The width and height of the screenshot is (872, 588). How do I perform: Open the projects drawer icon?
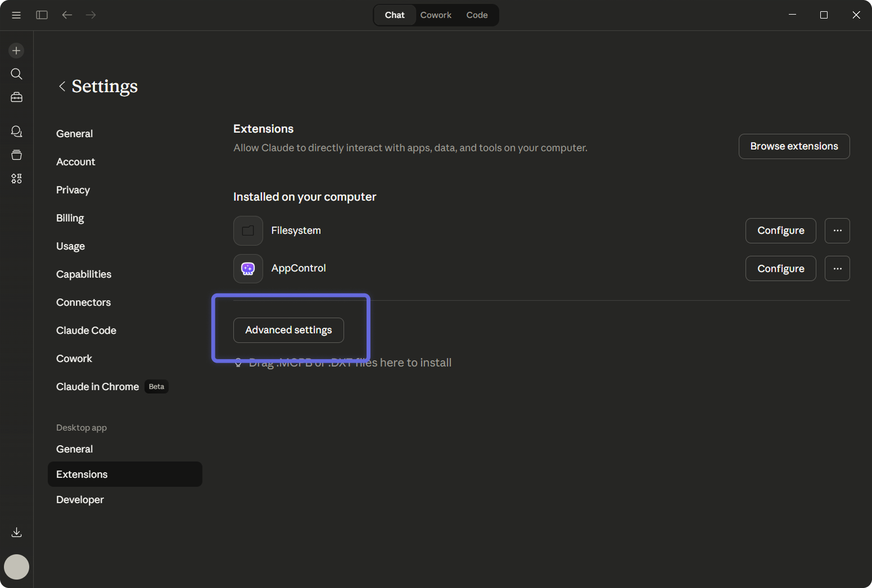pos(16,155)
